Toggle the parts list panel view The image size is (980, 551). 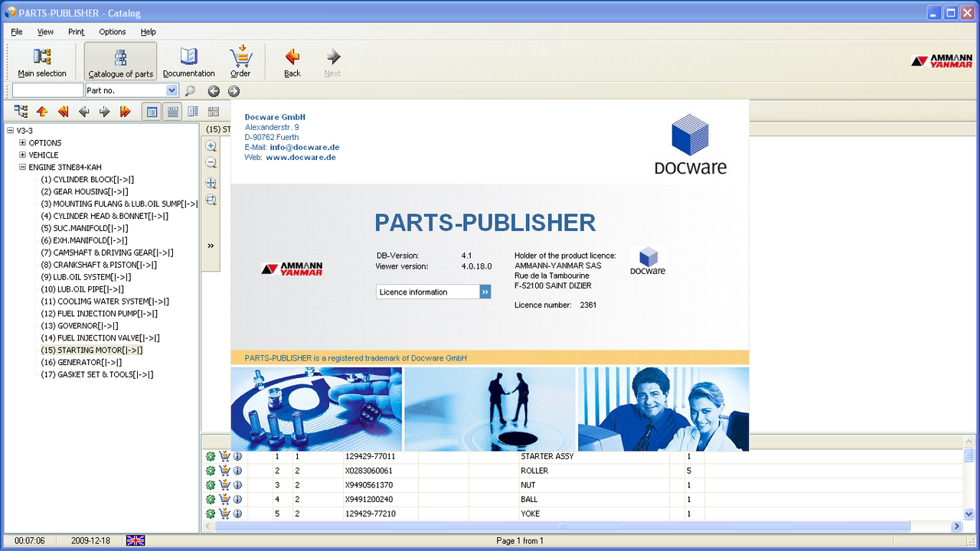(x=173, y=112)
